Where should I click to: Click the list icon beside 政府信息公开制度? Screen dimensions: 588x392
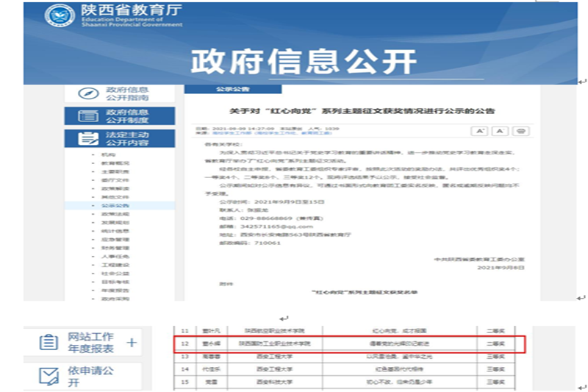(x=89, y=116)
